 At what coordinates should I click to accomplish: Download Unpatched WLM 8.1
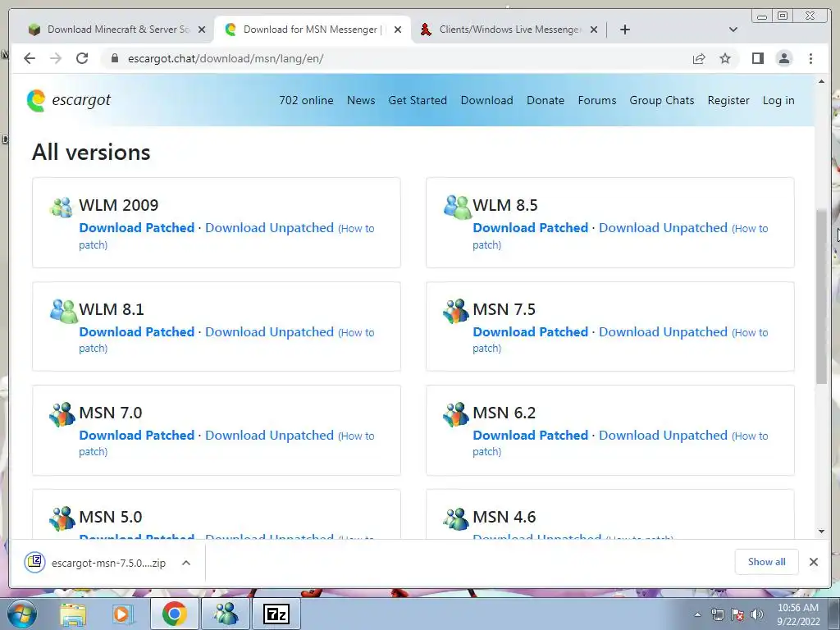(269, 331)
